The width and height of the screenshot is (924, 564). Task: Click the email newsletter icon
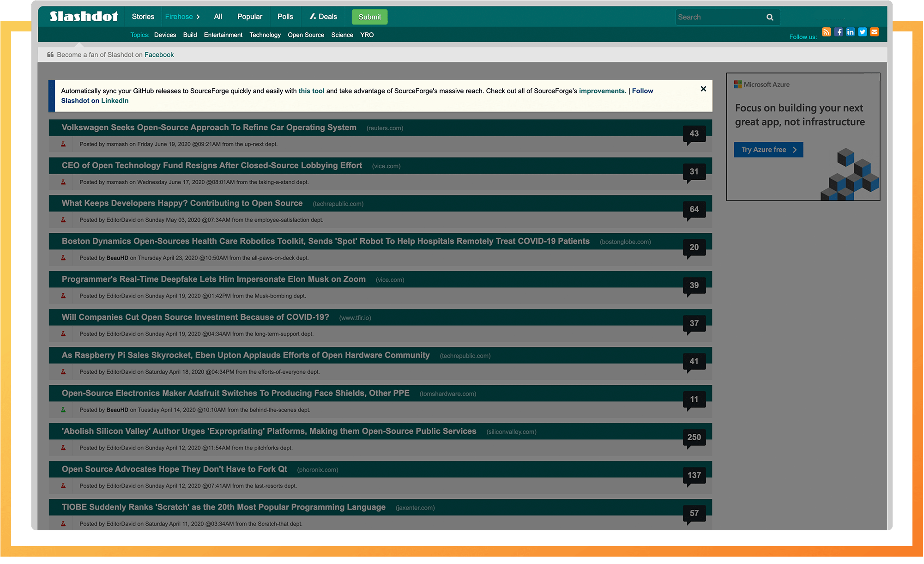click(x=875, y=32)
